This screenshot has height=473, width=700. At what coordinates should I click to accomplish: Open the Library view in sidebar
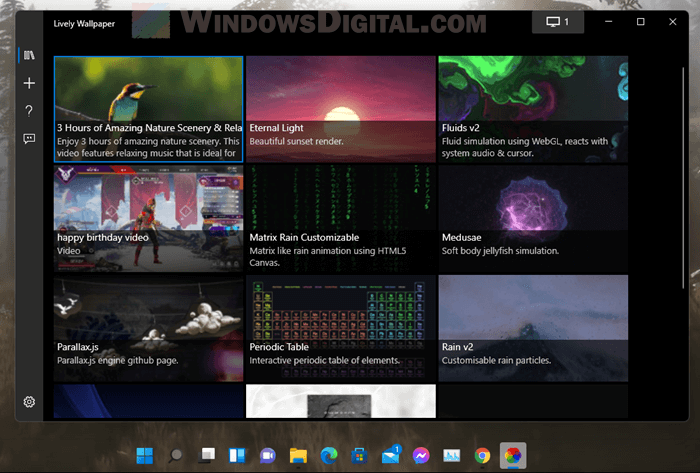[29, 55]
